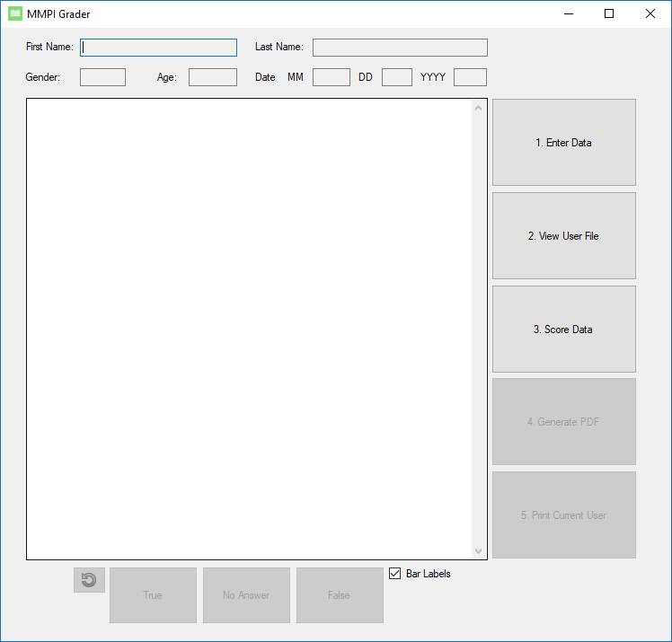672x642 pixels.
Task: Click the DD date field
Action: click(x=397, y=77)
